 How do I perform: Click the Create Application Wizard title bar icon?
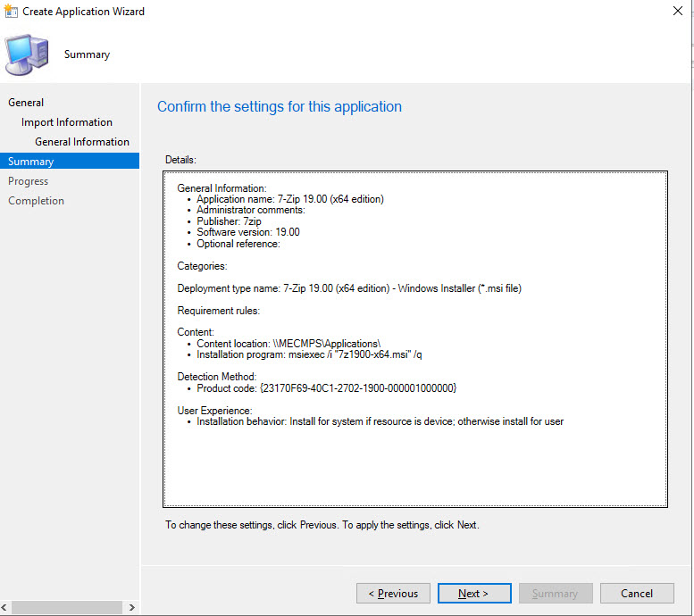tap(11, 12)
